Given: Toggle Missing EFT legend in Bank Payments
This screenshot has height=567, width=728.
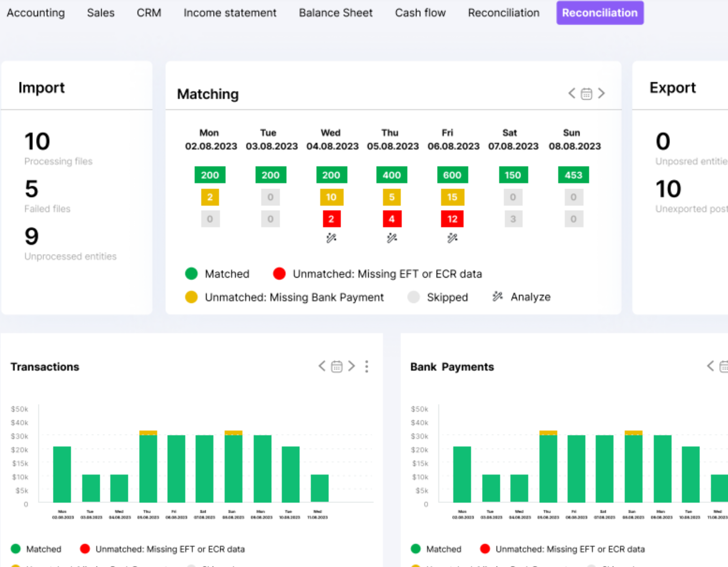Looking at the screenshot, I should click(563, 549).
